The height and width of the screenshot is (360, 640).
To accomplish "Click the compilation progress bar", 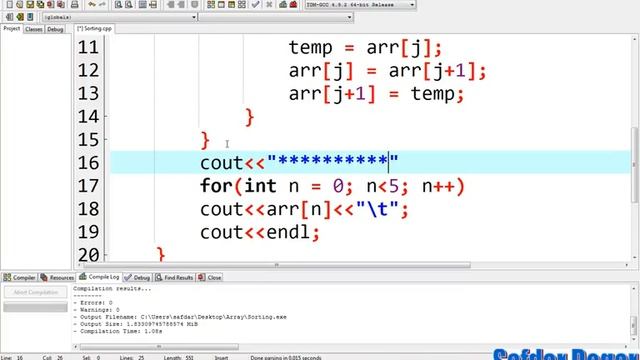I will click(x=36, y=307).
